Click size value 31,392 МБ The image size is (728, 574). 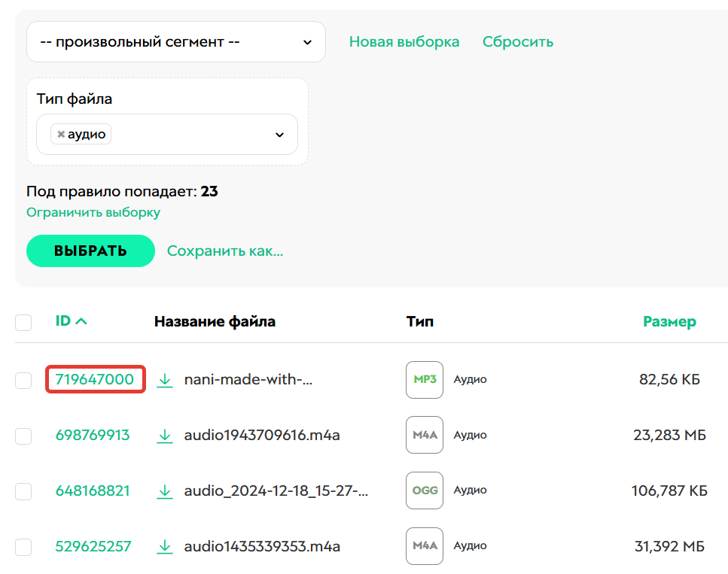[669, 546]
